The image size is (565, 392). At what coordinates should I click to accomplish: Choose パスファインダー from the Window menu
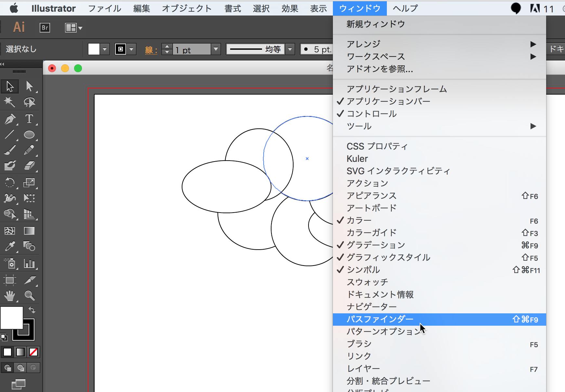[x=440, y=319]
